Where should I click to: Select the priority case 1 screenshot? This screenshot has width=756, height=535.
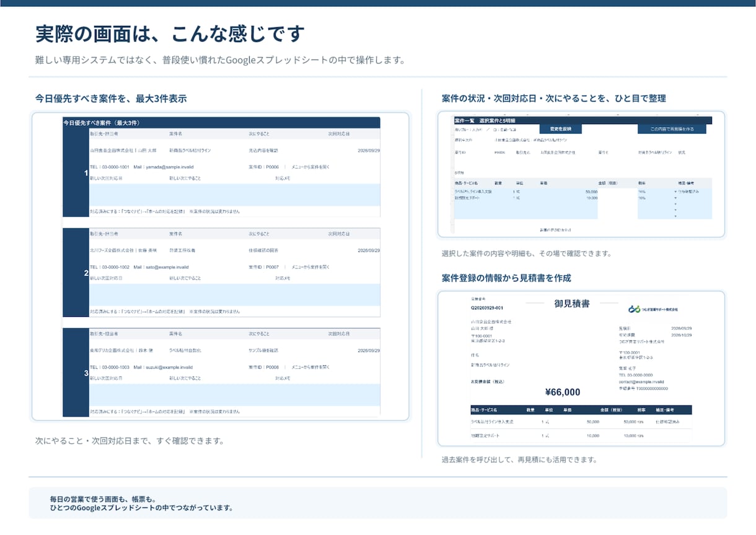(x=222, y=173)
